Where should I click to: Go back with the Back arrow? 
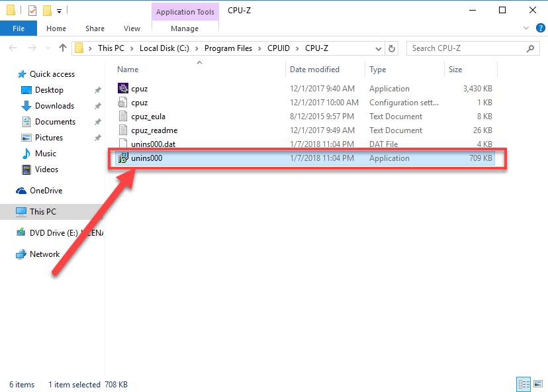[13, 48]
